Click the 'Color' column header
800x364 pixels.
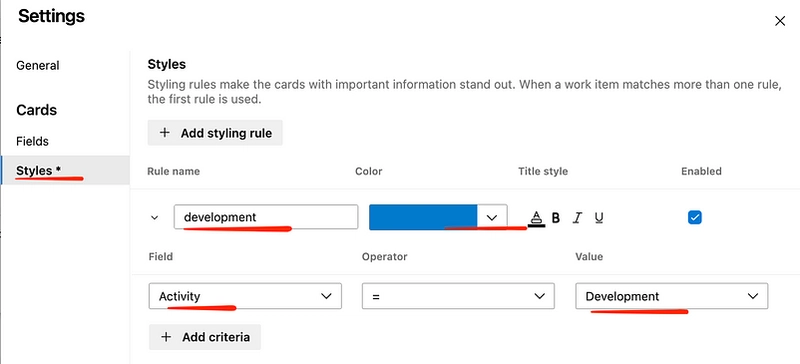(368, 172)
